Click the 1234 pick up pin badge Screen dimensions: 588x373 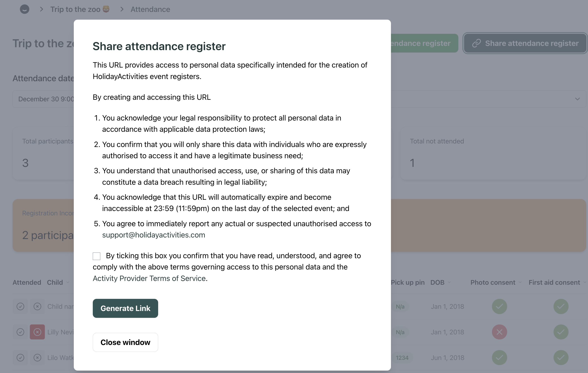pos(402,358)
